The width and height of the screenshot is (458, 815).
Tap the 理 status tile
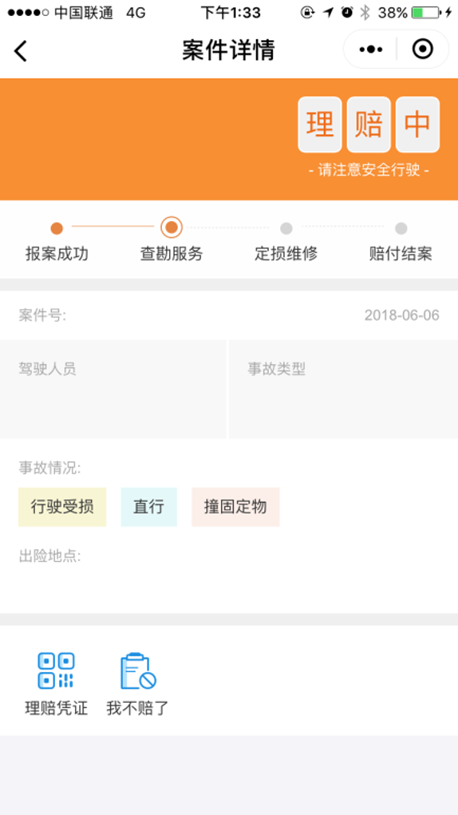[320, 125]
